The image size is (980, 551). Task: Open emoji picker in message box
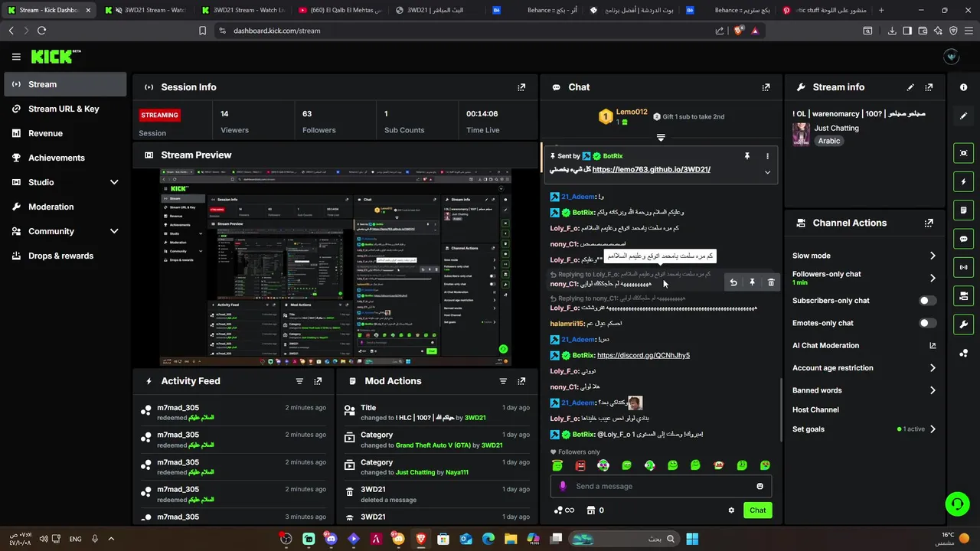(x=759, y=486)
